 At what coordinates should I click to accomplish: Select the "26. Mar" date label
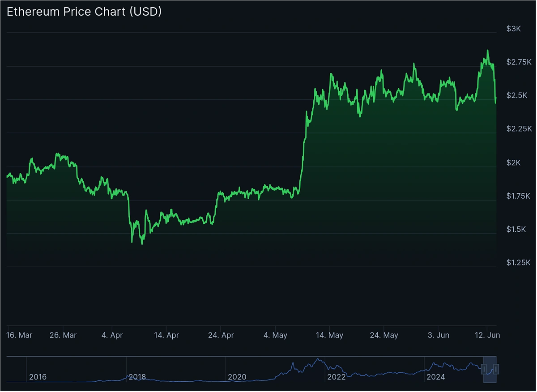pyautogui.click(x=63, y=335)
